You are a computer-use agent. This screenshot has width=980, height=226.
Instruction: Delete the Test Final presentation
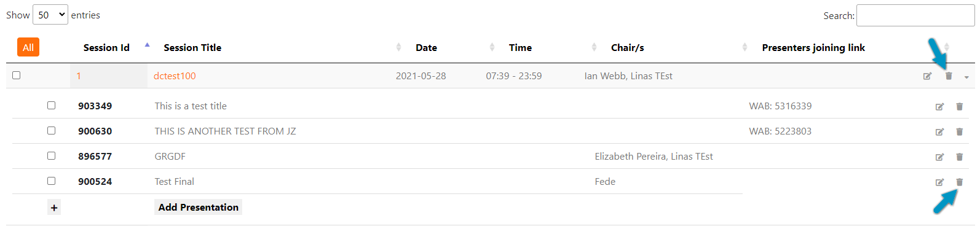(x=959, y=182)
